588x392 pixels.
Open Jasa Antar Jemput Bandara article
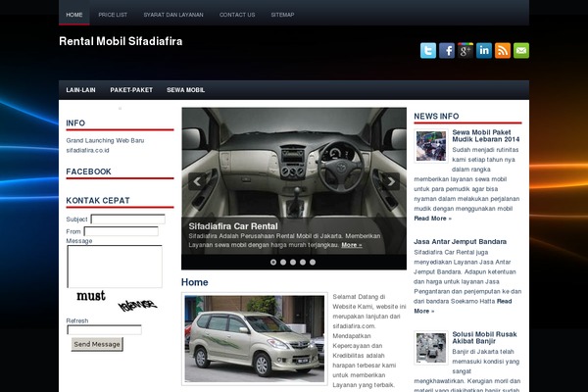(x=461, y=242)
